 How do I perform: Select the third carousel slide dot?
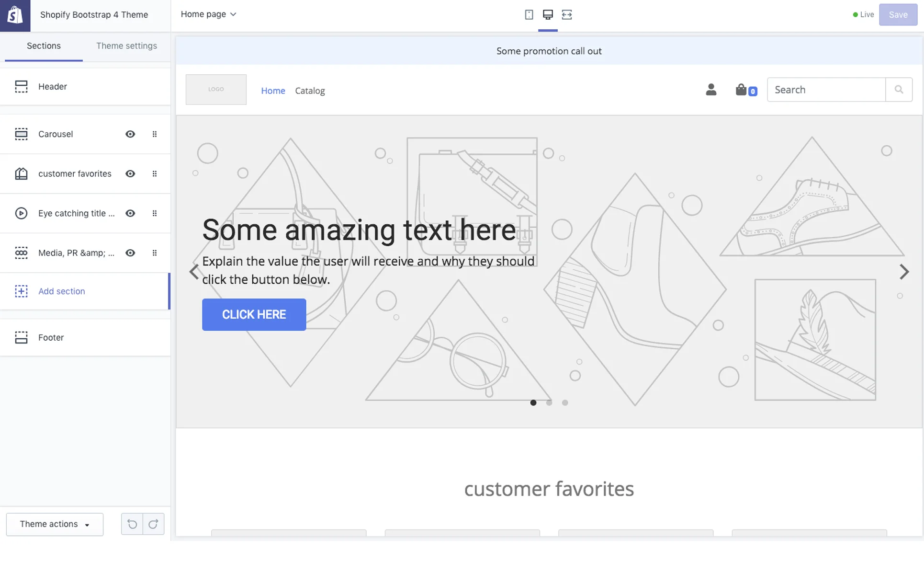(x=565, y=402)
